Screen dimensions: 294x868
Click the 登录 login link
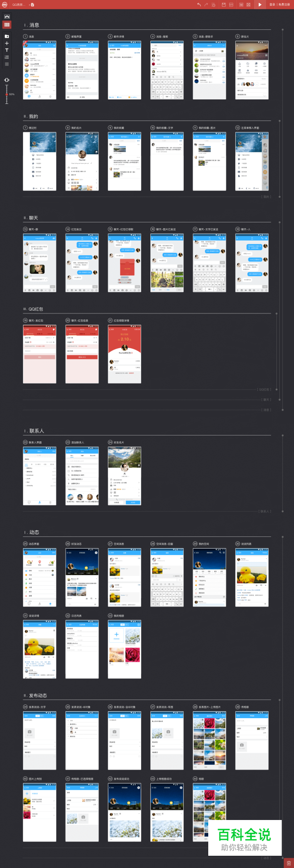point(272,4)
